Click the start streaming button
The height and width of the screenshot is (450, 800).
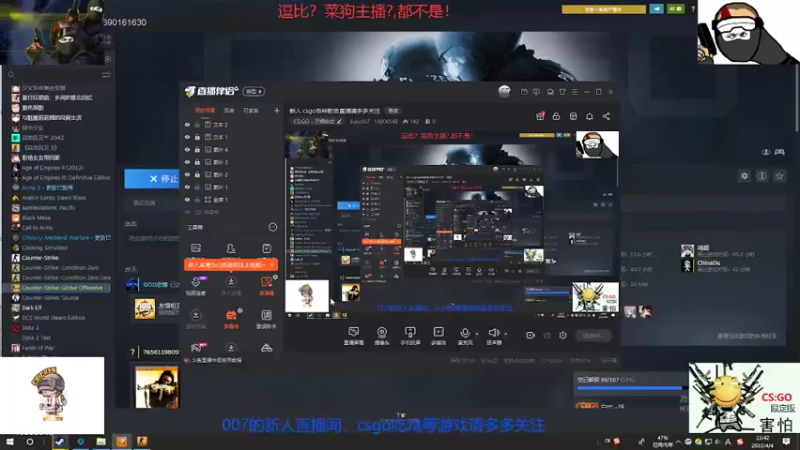(593, 335)
